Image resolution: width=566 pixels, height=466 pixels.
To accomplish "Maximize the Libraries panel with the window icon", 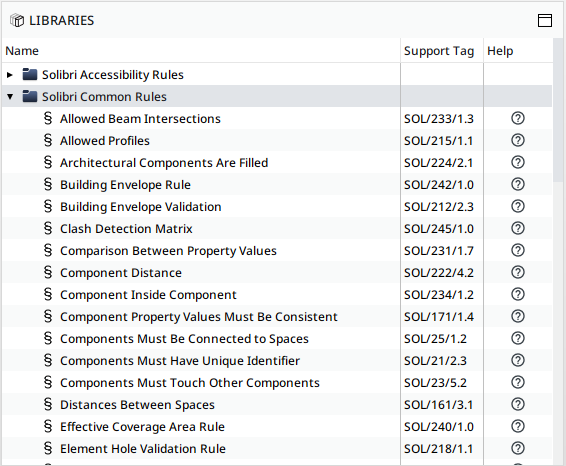I will tap(545, 21).
